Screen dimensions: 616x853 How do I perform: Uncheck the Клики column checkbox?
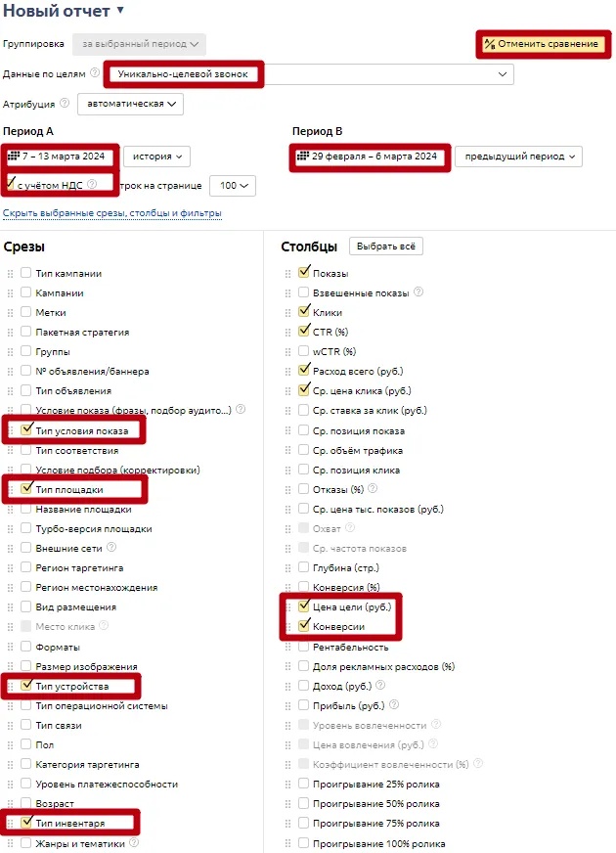point(303,312)
